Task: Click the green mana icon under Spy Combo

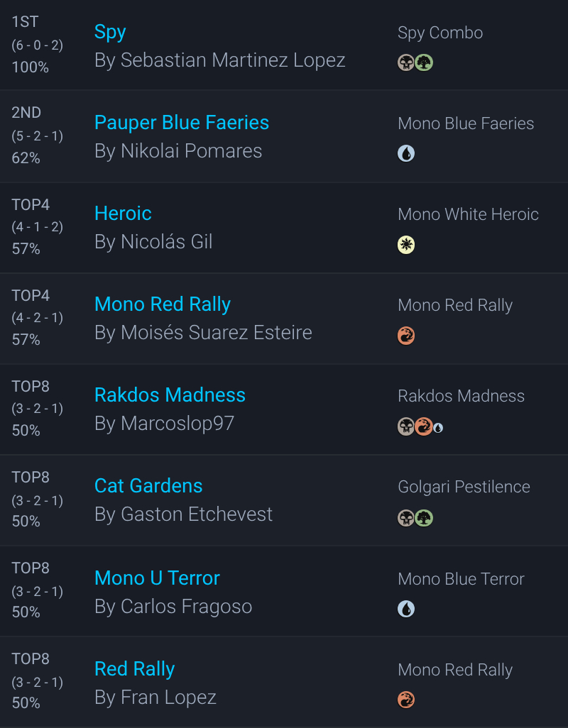Action: click(424, 62)
